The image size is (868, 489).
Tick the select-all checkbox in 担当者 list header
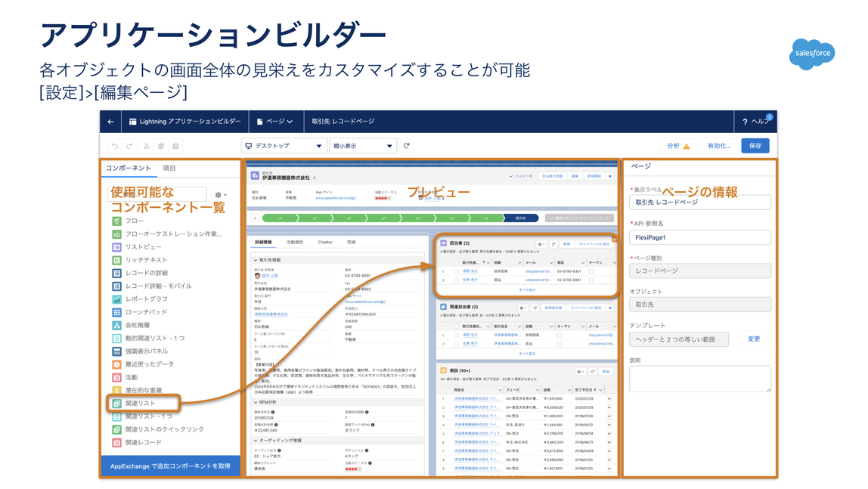456,263
